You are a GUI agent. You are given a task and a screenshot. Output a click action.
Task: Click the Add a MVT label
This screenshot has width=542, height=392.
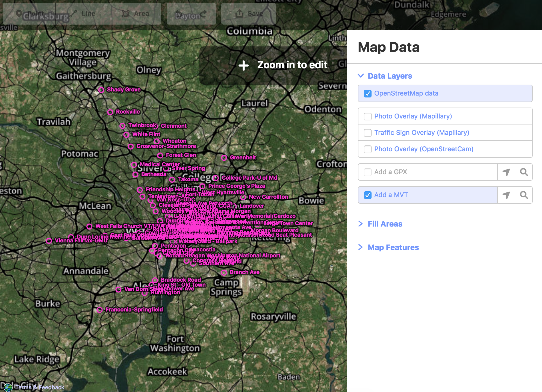pyautogui.click(x=391, y=195)
